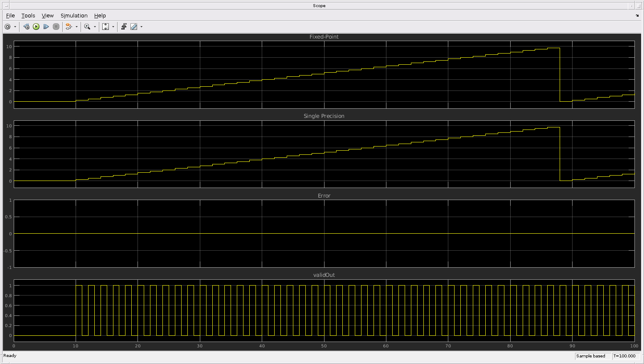Screen dimensions: 644x364
Task: Click the Scale Y-Axis Limits icon
Action: click(106, 27)
